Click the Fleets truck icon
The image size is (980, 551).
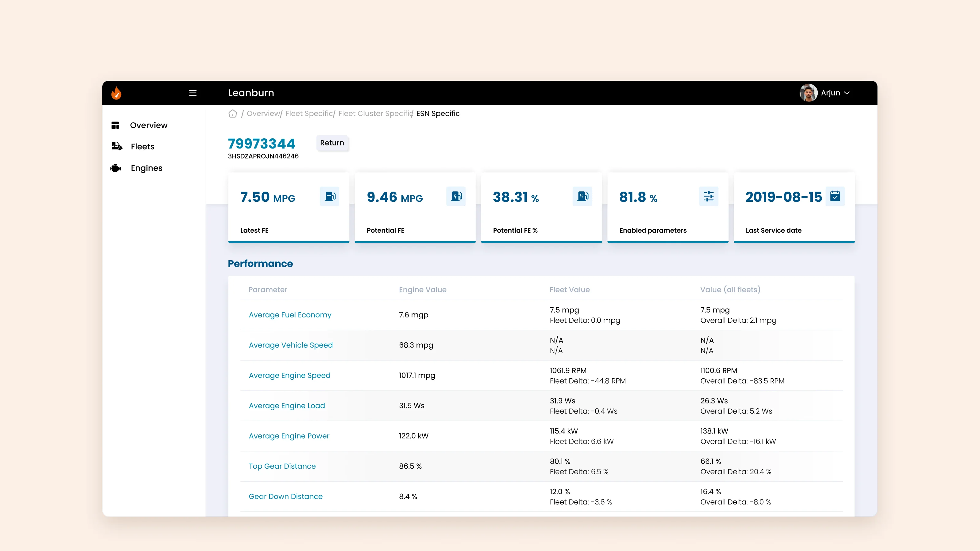117,146
